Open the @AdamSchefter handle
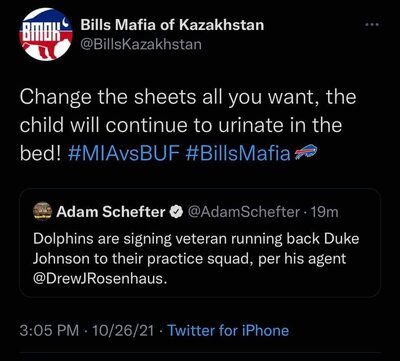This screenshot has height=361, width=400. [242, 212]
